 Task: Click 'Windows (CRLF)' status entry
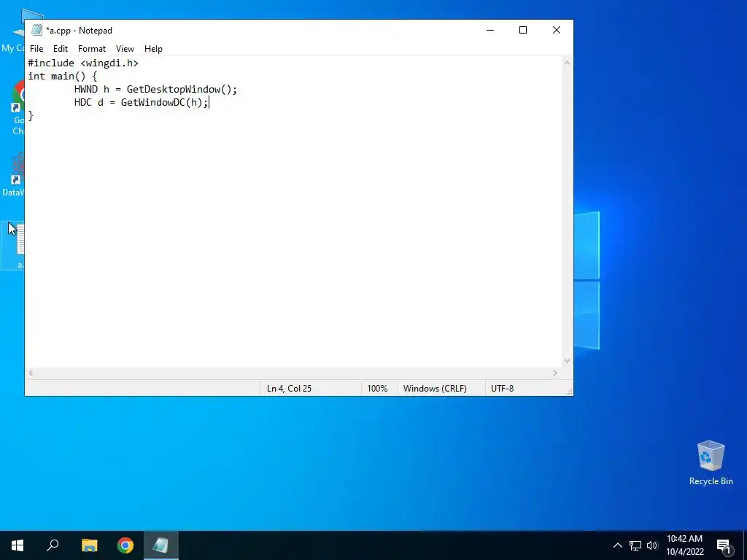pos(435,389)
